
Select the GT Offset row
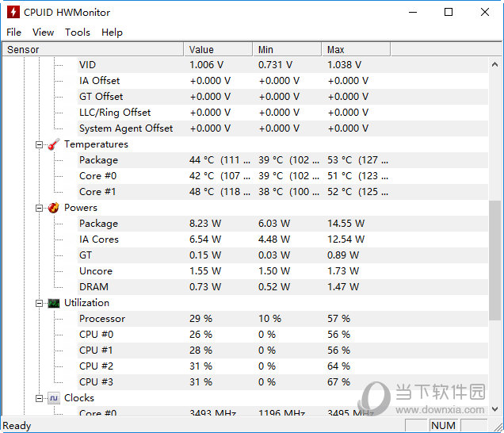coord(283,97)
